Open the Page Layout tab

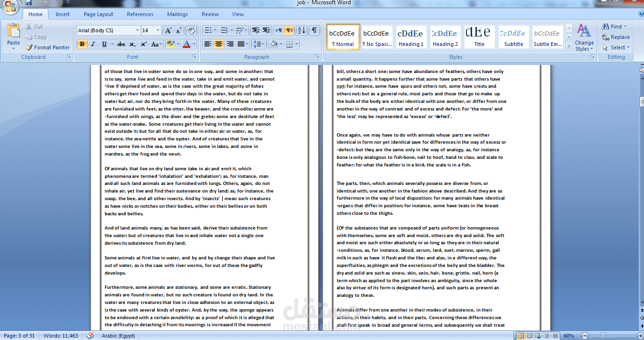tap(98, 14)
